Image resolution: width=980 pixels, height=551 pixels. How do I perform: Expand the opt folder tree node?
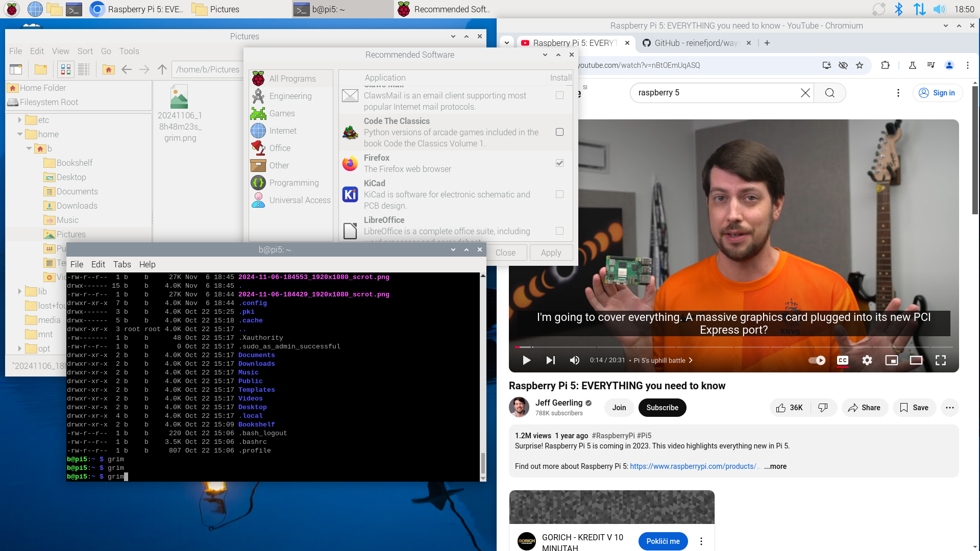(x=20, y=348)
